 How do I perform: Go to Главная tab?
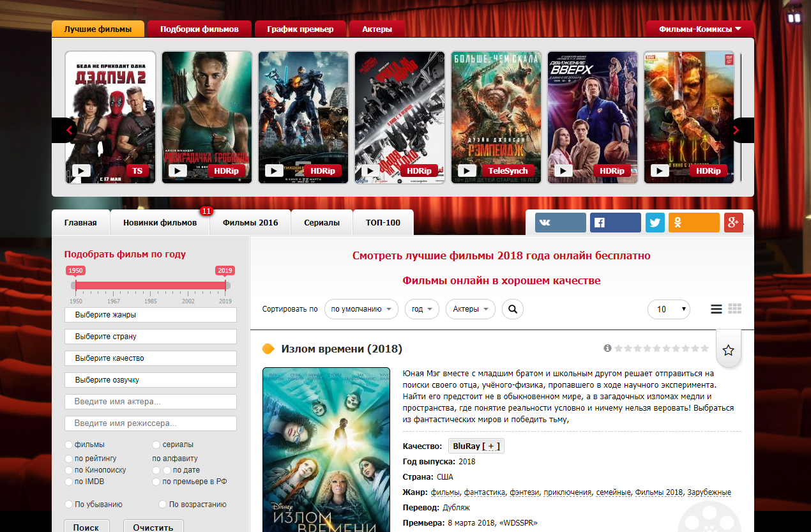click(80, 223)
